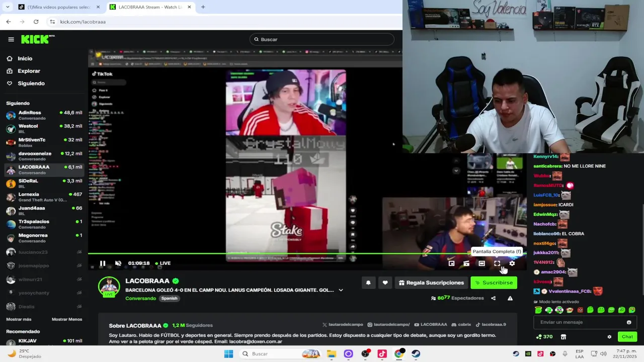This screenshot has width=644, height=362.
Task: Go back in browser
Action: (x=9, y=22)
